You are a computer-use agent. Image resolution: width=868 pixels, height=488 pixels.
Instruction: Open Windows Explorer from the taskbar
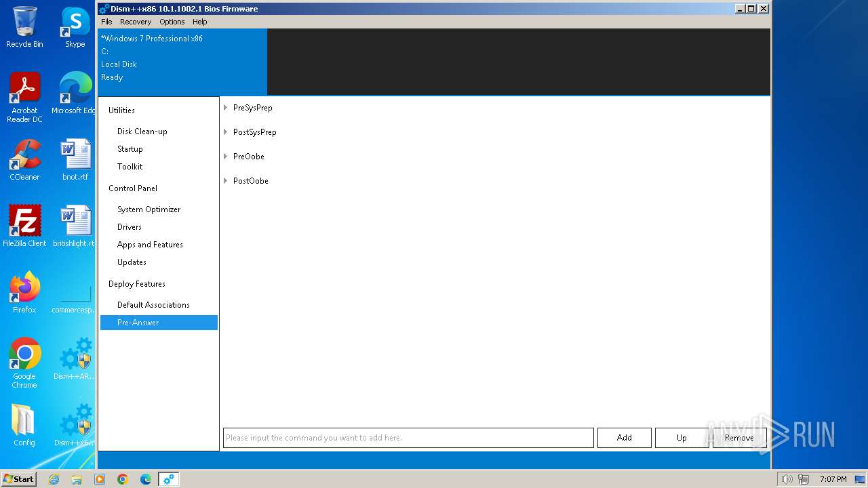click(77, 479)
